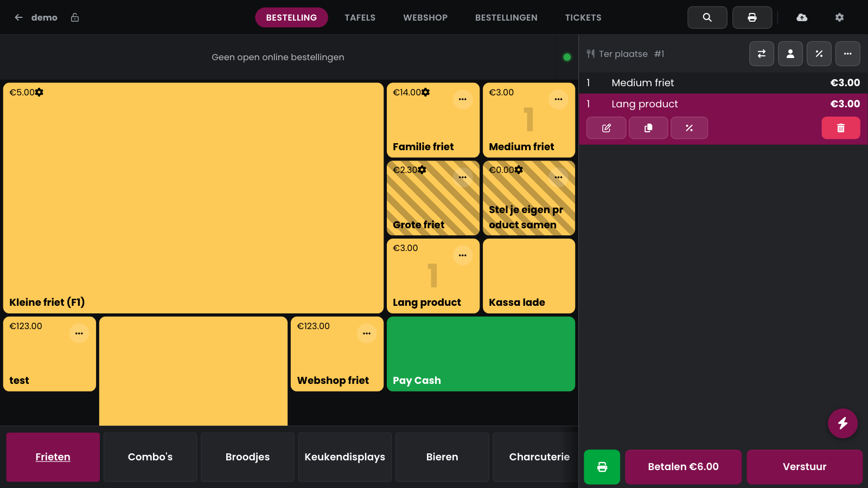Duplicate the Lang product order line
Screen dimensions: 868x488
648,128
